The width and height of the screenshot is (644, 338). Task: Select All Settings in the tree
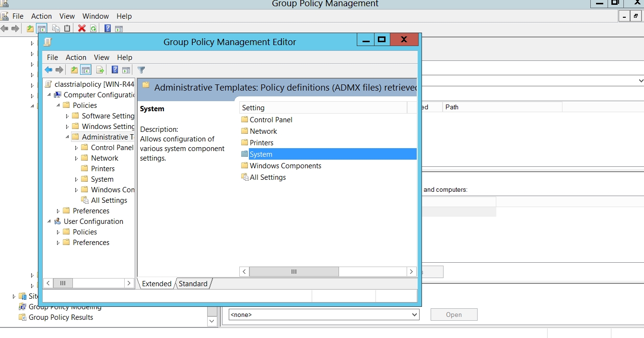point(109,200)
